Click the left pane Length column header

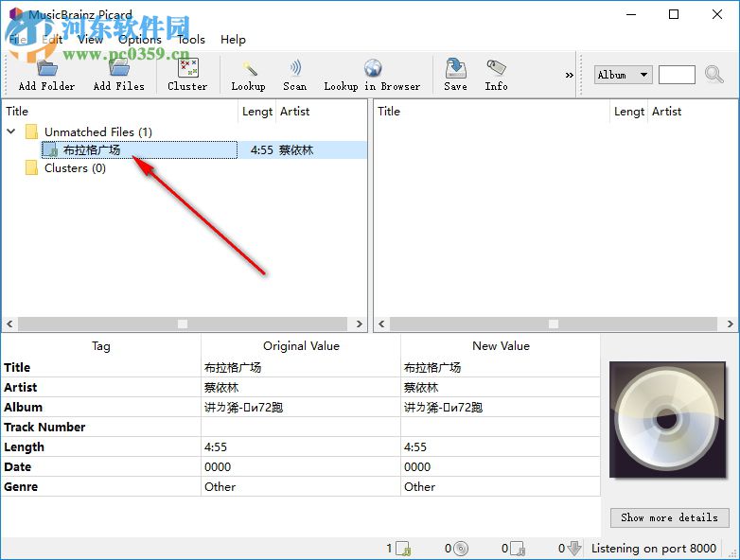257,112
